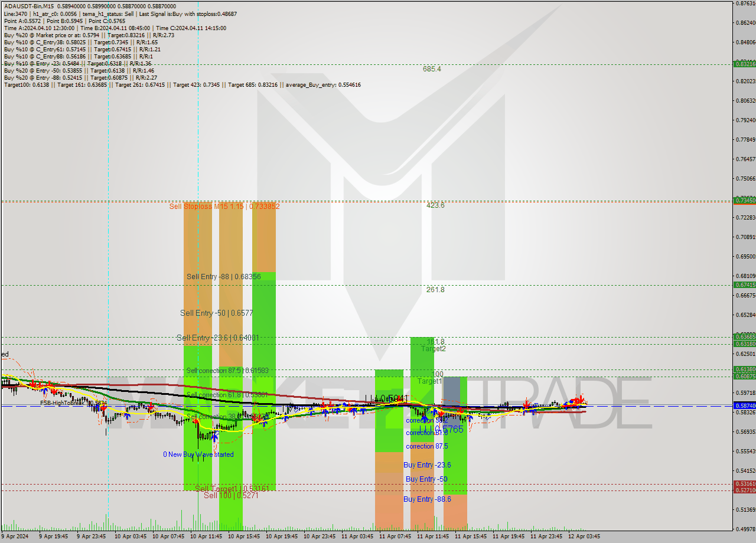
Task: Click the 'Buy %20 @ Entry -88' info line
Action: click(x=80, y=77)
